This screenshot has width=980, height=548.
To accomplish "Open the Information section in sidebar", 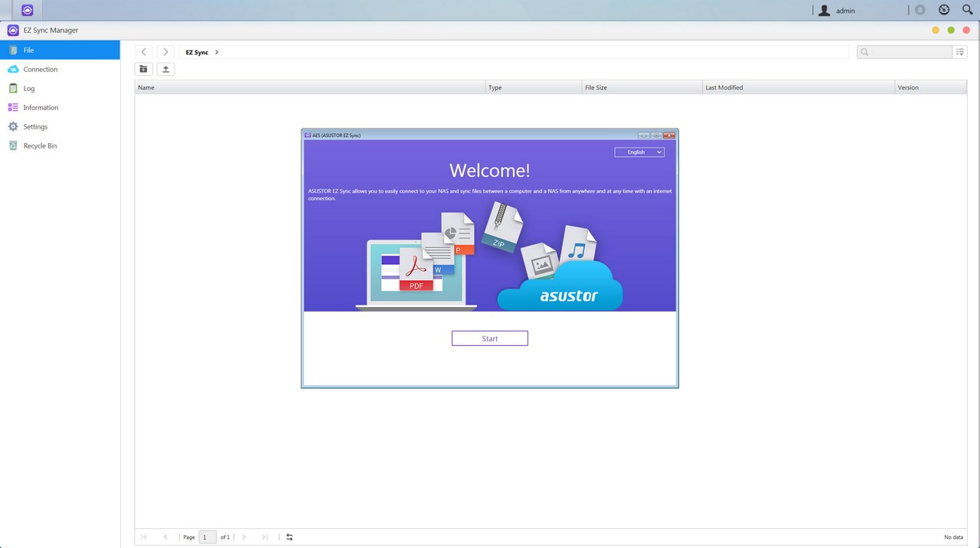I will tap(60, 107).
